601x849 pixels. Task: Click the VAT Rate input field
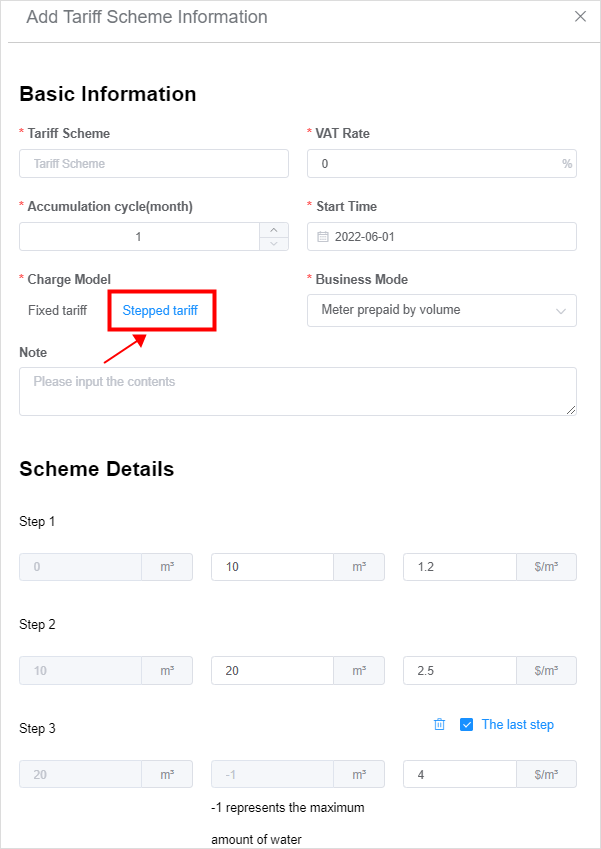tap(442, 164)
